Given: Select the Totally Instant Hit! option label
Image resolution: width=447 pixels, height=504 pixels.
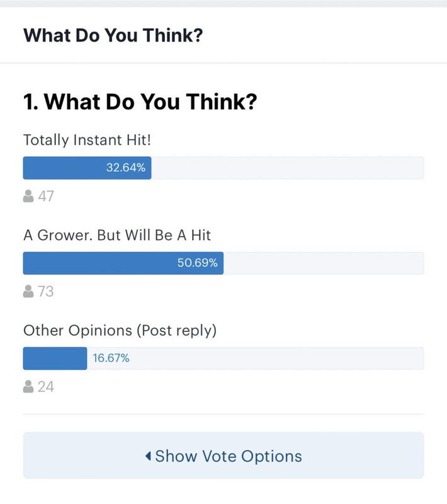Looking at the screenshot, I should pos(87,140).
